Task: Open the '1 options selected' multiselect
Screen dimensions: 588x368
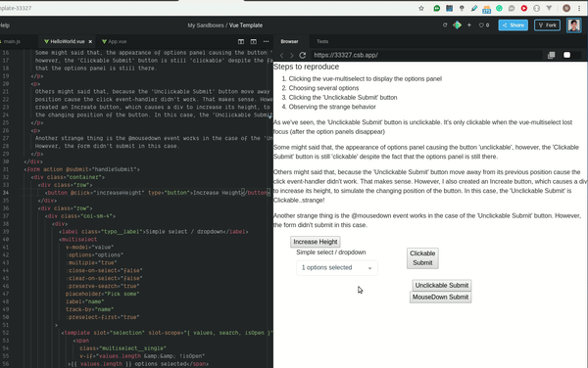Action: 337,268
